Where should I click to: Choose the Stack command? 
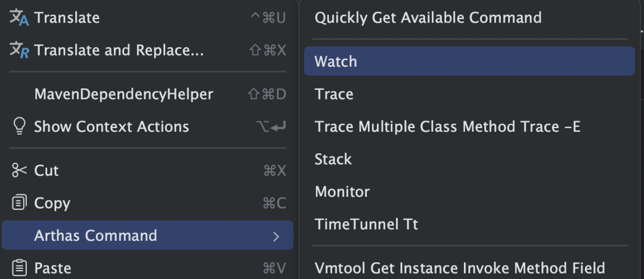(x=469, y=159)
